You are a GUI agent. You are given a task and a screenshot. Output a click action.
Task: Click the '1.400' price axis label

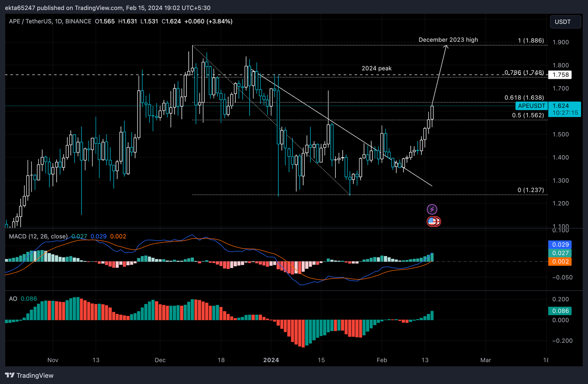pos(561,157)
